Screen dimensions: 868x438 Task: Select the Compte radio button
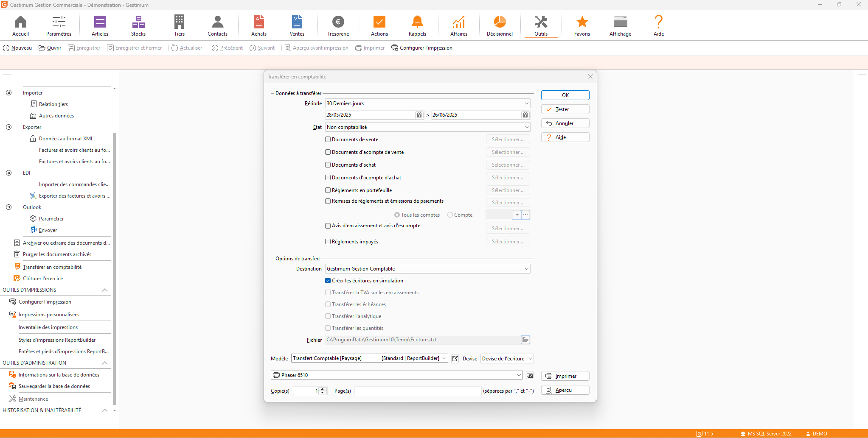[x=450, y=215]
